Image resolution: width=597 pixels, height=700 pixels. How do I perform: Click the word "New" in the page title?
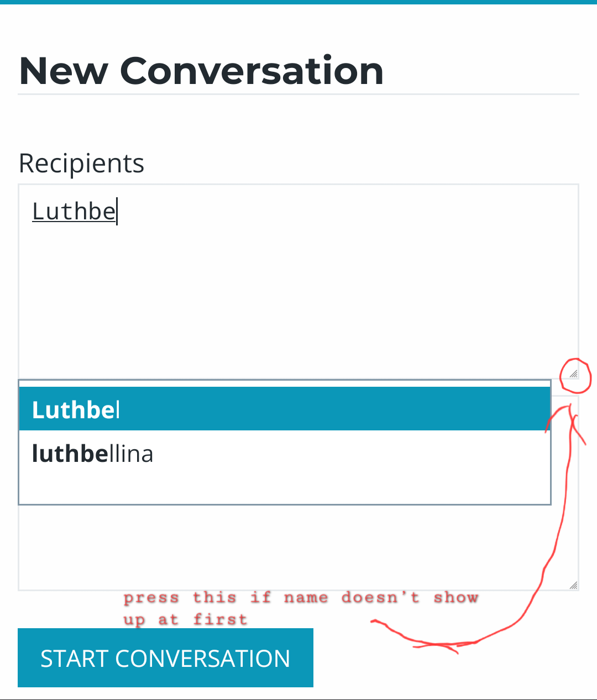64,71
